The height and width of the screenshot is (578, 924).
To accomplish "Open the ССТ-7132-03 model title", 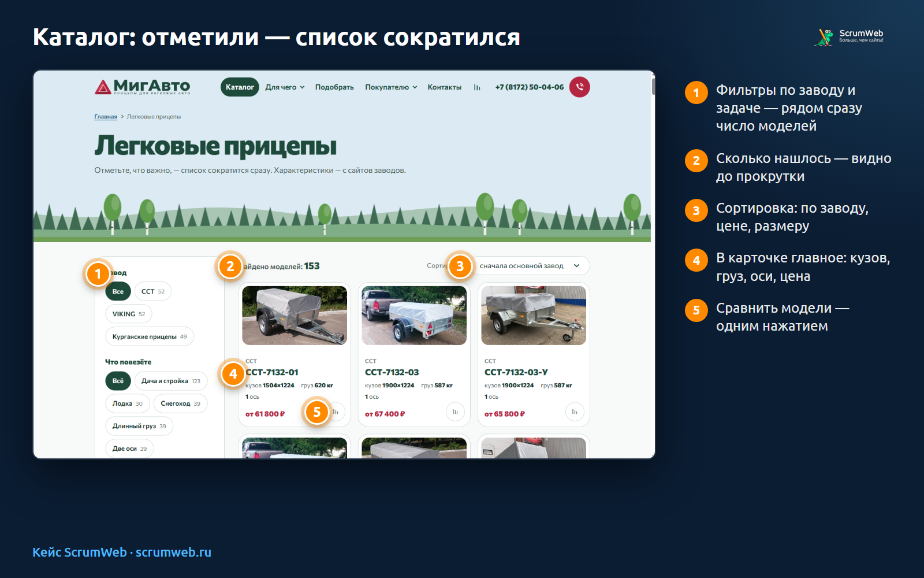I will coord(392,372).
